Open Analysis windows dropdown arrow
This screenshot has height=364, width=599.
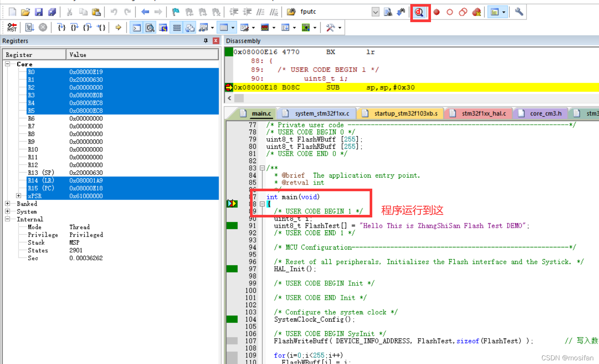(274, 28)
